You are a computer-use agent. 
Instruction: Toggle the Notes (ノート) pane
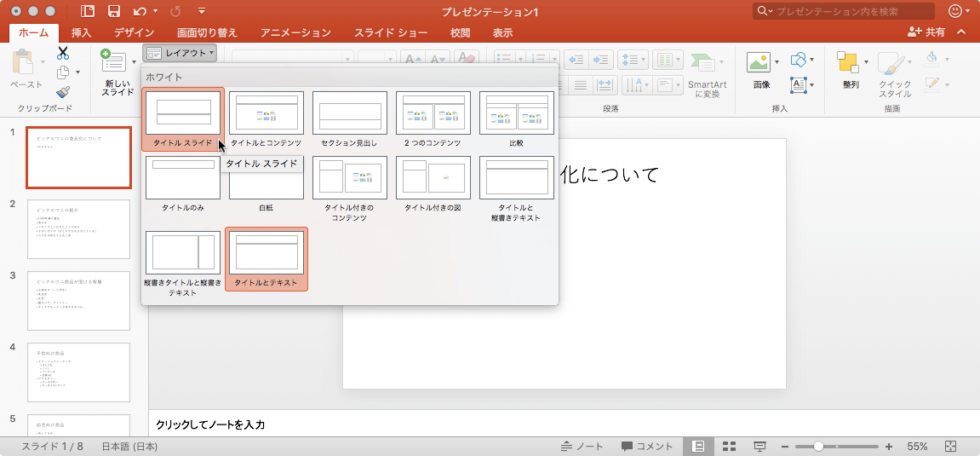582,447
